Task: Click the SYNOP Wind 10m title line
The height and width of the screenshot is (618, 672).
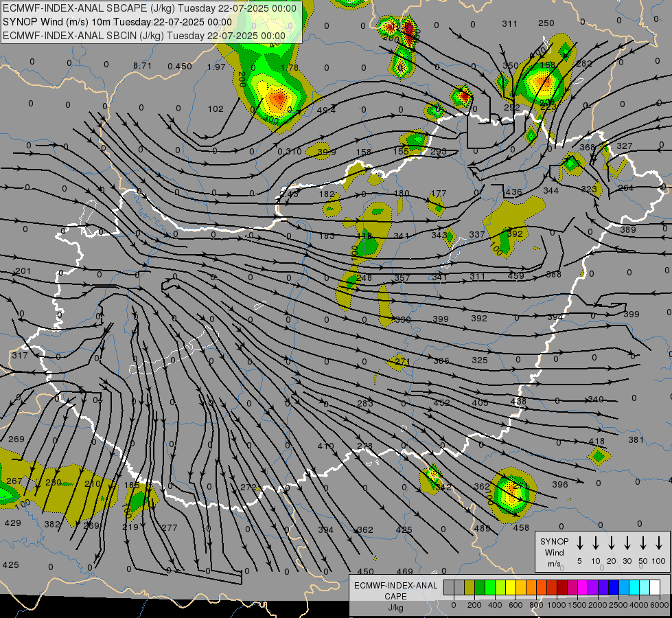Action: click(117, 22)
